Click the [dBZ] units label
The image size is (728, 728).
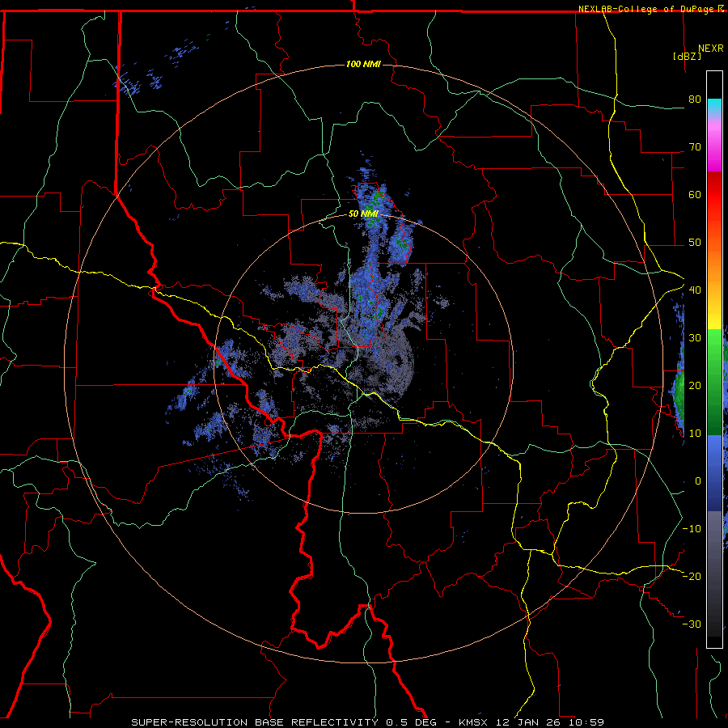tap(687, 56)
